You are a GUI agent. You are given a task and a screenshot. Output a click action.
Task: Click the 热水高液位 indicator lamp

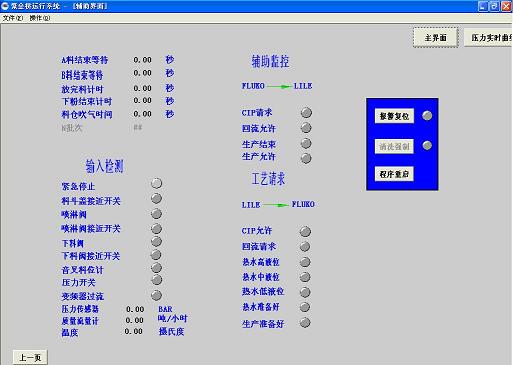coord(305,262)
